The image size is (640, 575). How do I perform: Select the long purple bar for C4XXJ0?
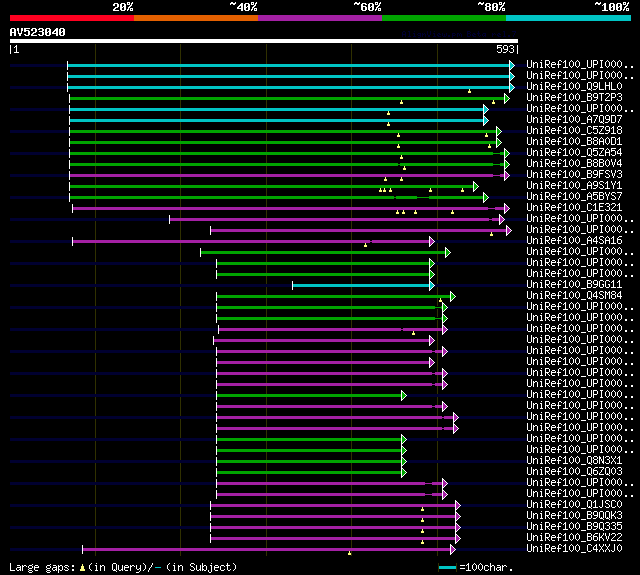[x=267, y=550]
